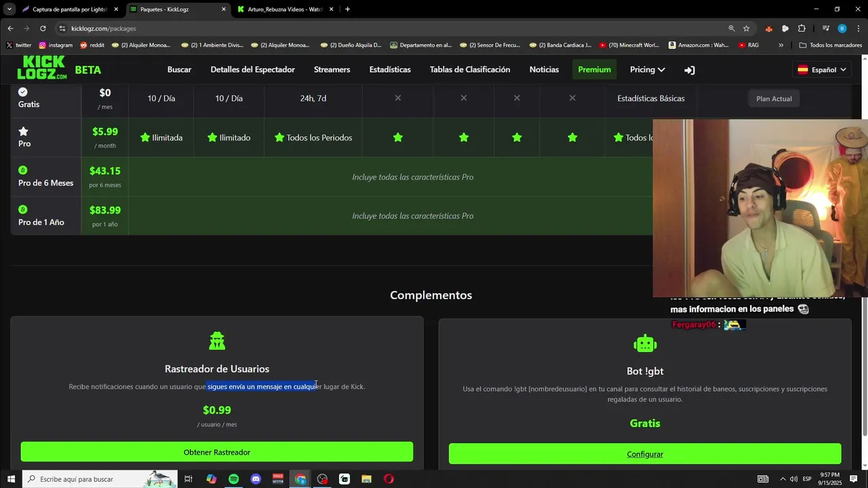
Task: Click the Plan Actual button
Action: [x=774, y=99]
